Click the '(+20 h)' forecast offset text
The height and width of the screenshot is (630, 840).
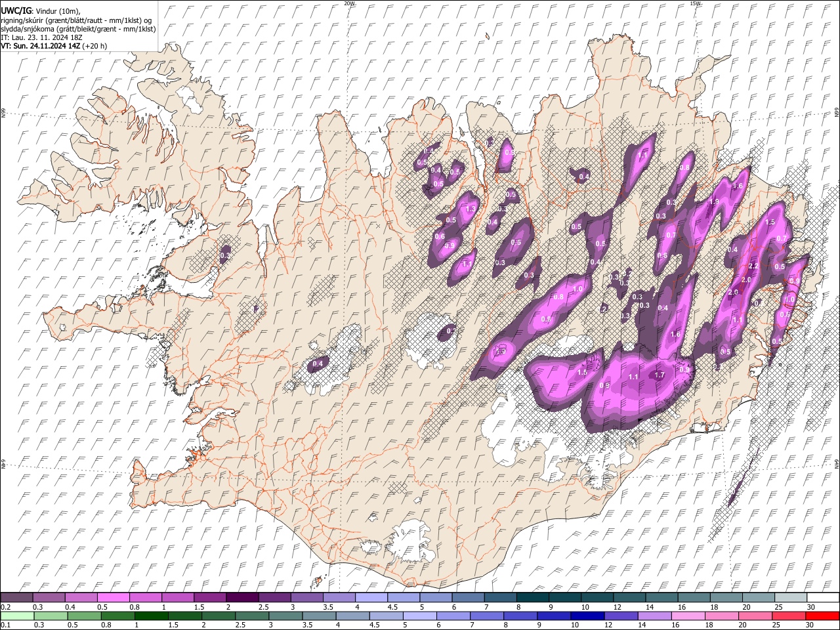(x=95, y=46)
